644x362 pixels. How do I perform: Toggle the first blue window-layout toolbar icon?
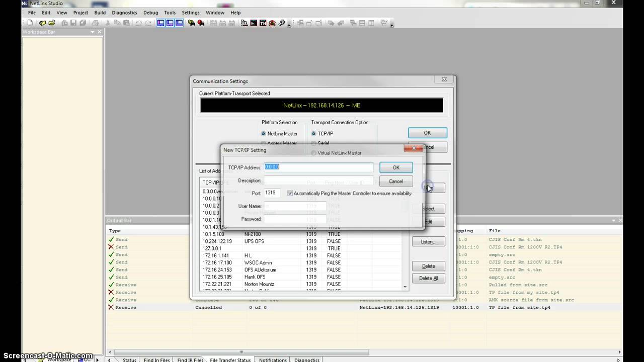(160, 23)
